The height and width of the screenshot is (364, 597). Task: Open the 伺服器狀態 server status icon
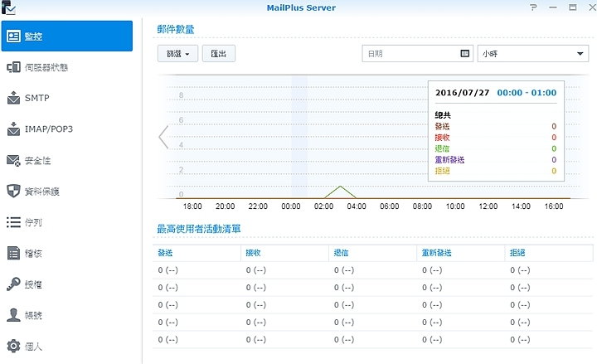[x=13, y=67]
